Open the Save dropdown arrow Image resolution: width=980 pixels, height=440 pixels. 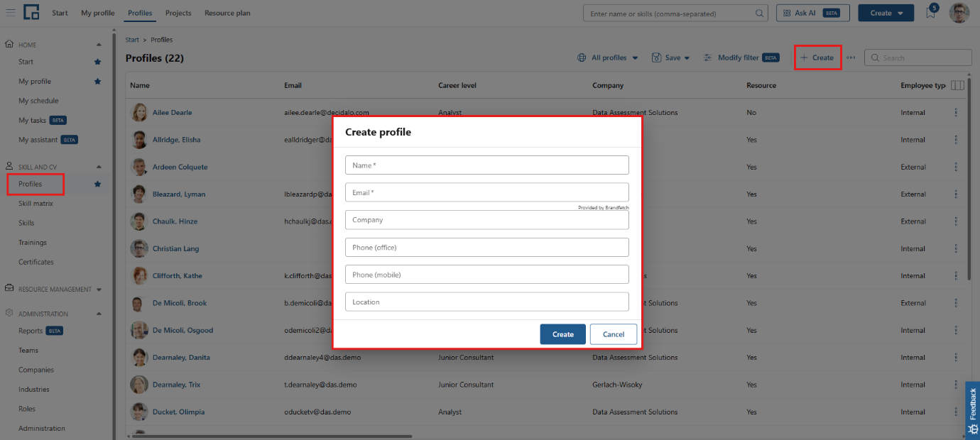(x=687, y=58)
